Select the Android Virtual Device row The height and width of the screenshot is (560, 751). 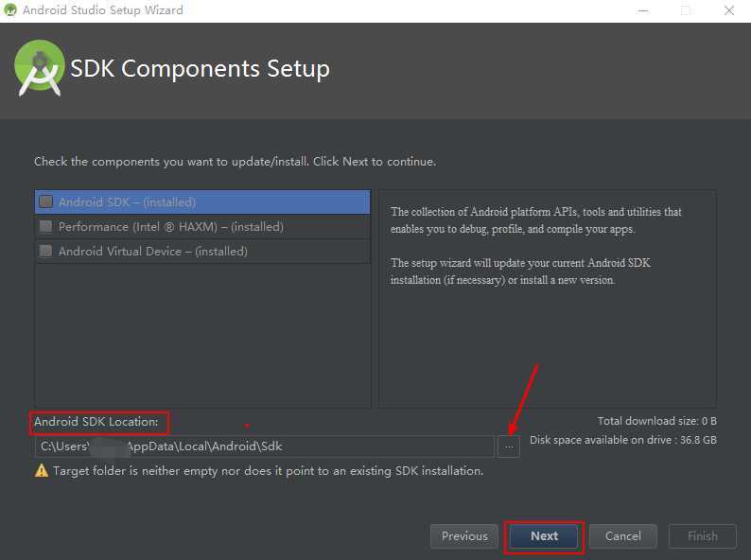click(x=202, y=251)
